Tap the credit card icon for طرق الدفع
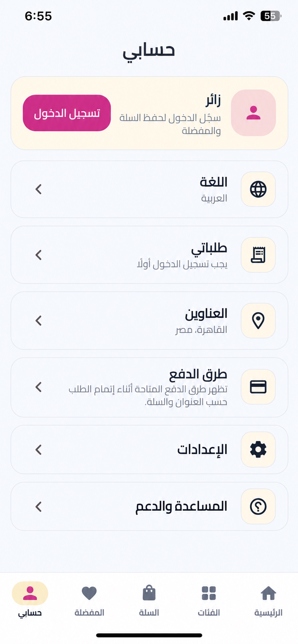298x644 pixels. [x=258, y=387]
